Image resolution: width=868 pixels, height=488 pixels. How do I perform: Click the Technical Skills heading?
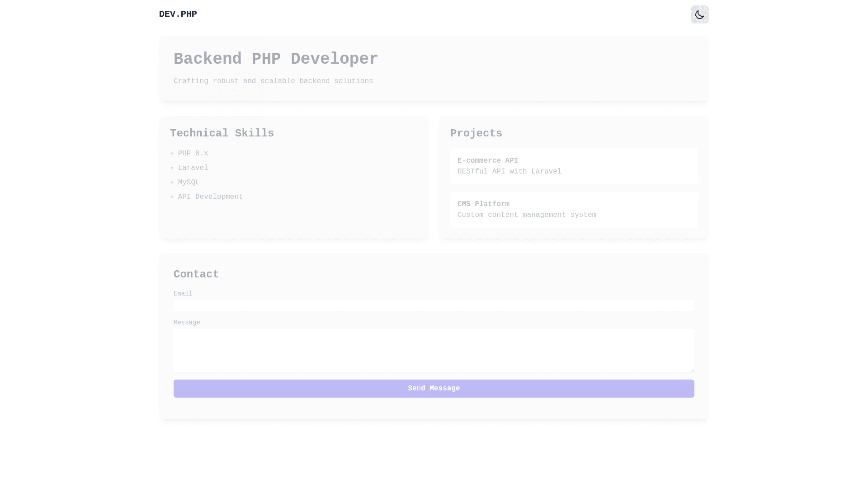click(x=222, y=133)
